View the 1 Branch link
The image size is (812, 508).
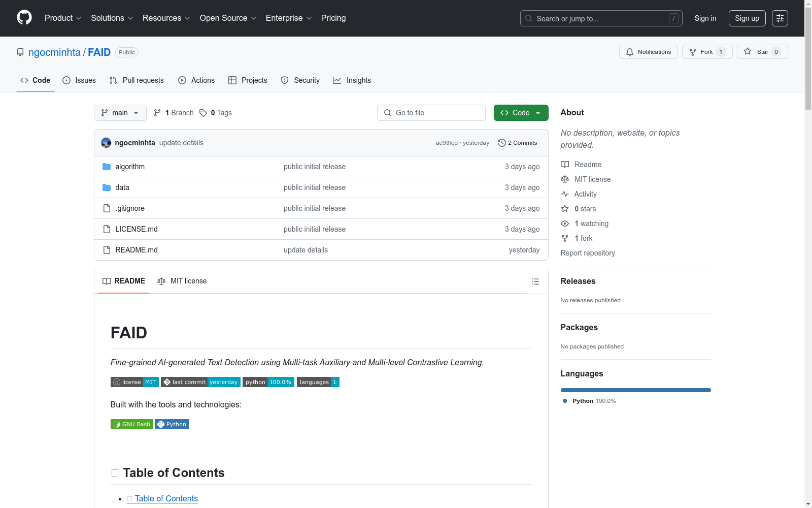[x=174, y=113]
